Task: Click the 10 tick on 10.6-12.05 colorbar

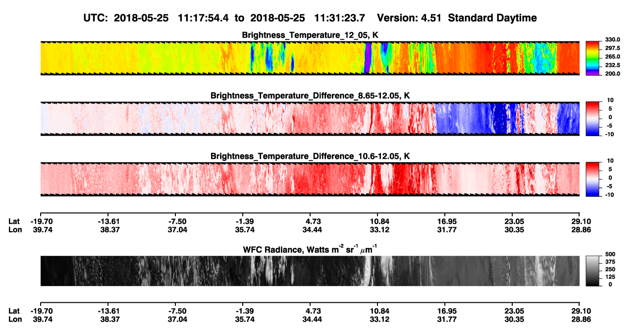Action: (610, 161)
